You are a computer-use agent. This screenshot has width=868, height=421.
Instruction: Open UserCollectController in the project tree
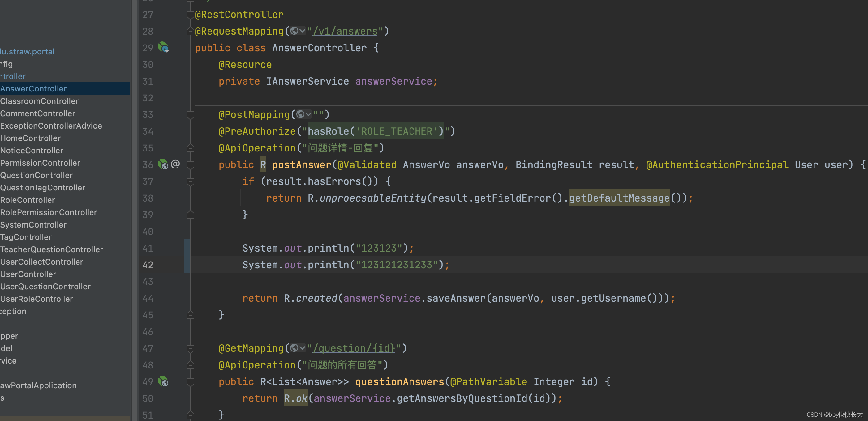pos(41,262)
